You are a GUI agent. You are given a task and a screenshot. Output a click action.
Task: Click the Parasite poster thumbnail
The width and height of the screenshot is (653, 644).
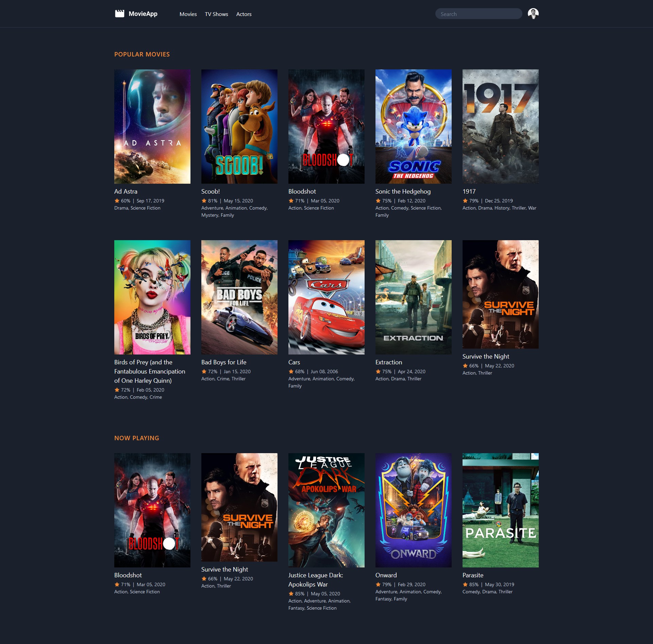pos(500,510)
